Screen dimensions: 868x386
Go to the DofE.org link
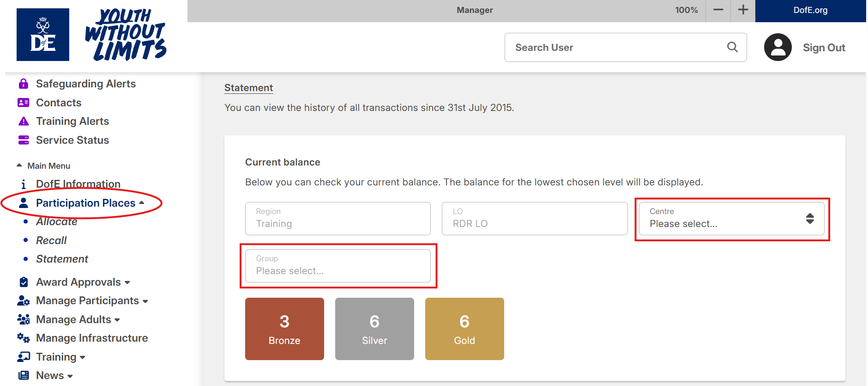point(810,10)
